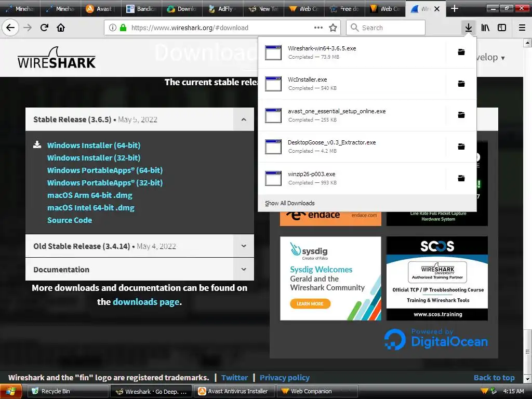532x399 pixels.
Task: Open the Twitter footer link
Action: [234, 378]
